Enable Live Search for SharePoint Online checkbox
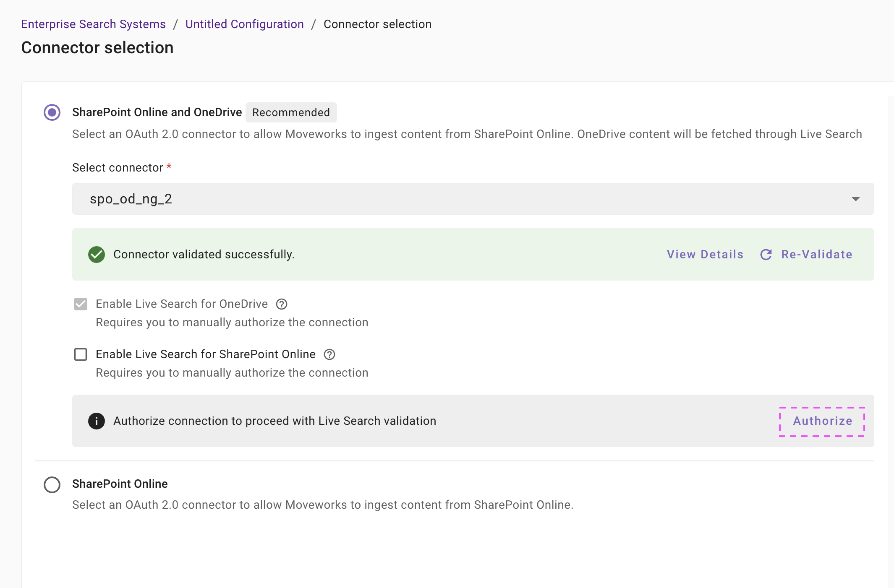 (81, 354)
